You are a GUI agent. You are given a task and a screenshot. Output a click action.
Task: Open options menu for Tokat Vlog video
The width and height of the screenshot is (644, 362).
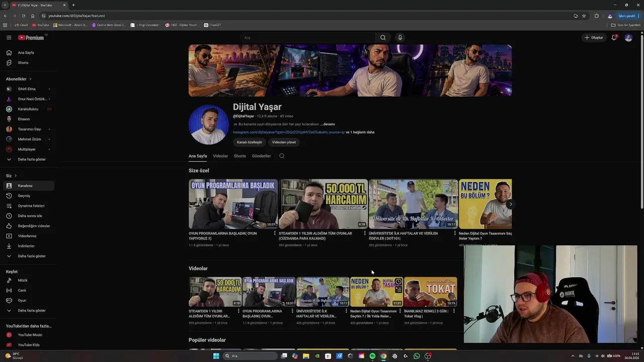coord(454,311)
